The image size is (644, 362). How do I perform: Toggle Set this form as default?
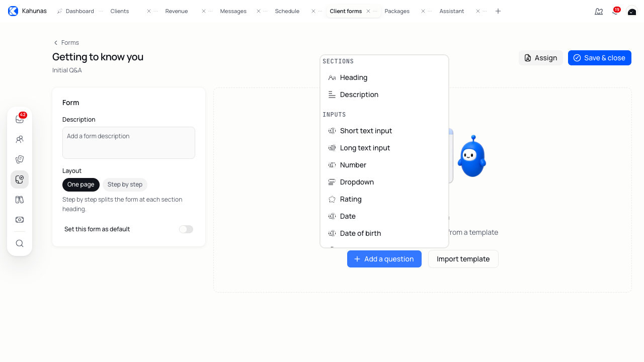click(x=186, y=229)
